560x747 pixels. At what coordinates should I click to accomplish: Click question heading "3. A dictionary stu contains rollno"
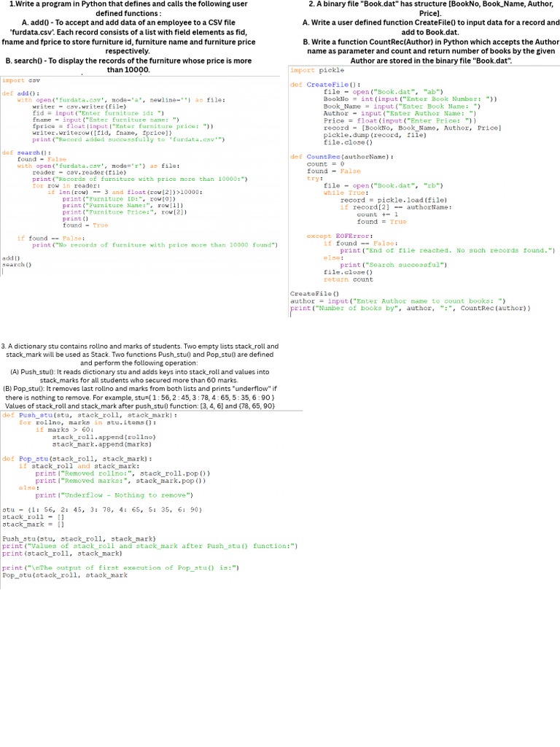pos(140,355)
